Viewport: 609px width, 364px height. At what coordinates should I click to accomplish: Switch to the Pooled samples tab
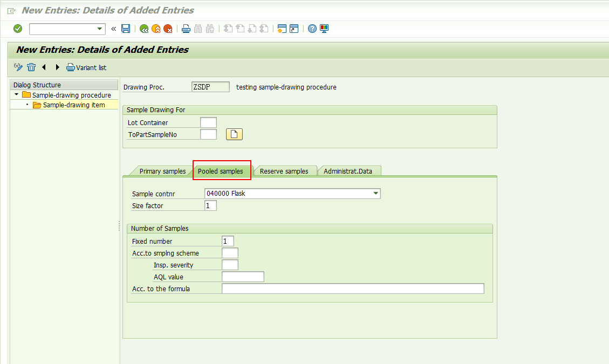220,171
